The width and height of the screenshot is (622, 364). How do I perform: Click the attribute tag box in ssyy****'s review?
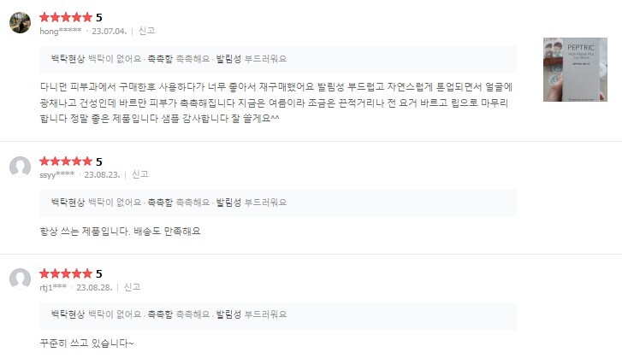[278, 203]
